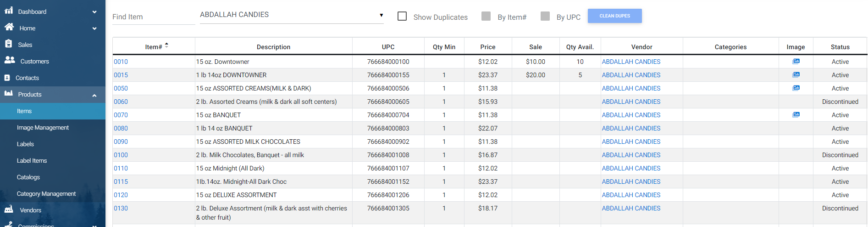Open item link 0060
The image size is (868, 227).
coord(121,102)
